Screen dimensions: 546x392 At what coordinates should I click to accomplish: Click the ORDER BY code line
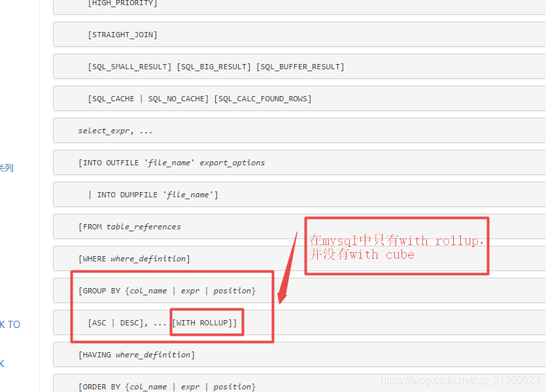tap(167, 387)
